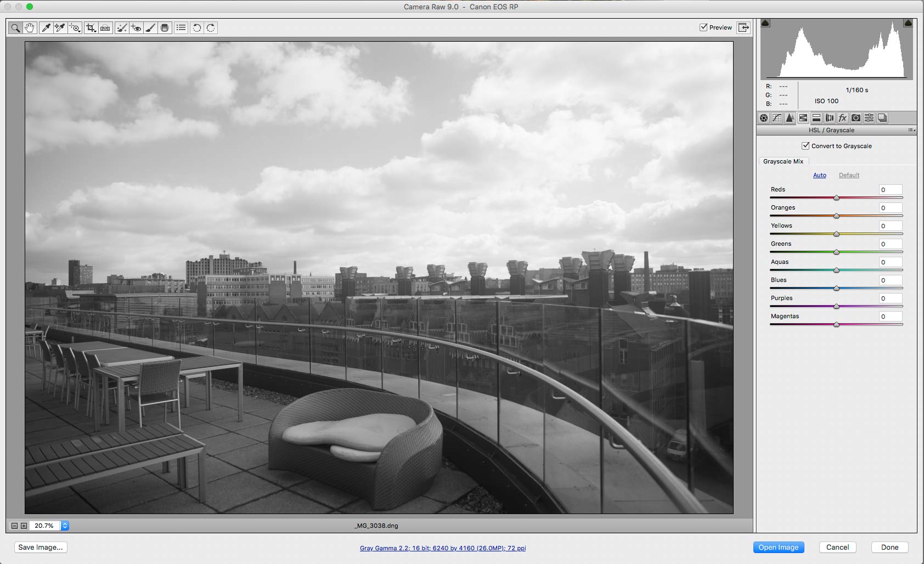Toggle the Preview checkbox
924x564 pixels.
click(x=703, y=27)
